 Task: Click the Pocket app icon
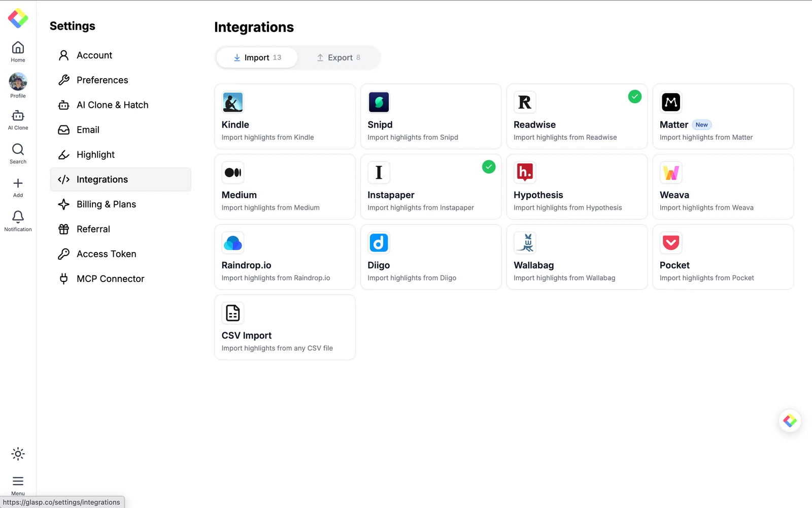[x=671, y=243]
